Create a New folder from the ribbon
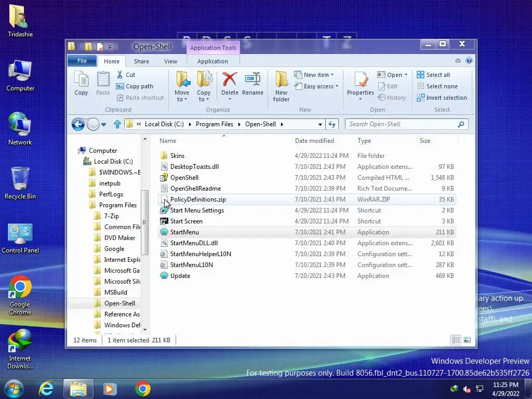532x399 pixels. 281,87
